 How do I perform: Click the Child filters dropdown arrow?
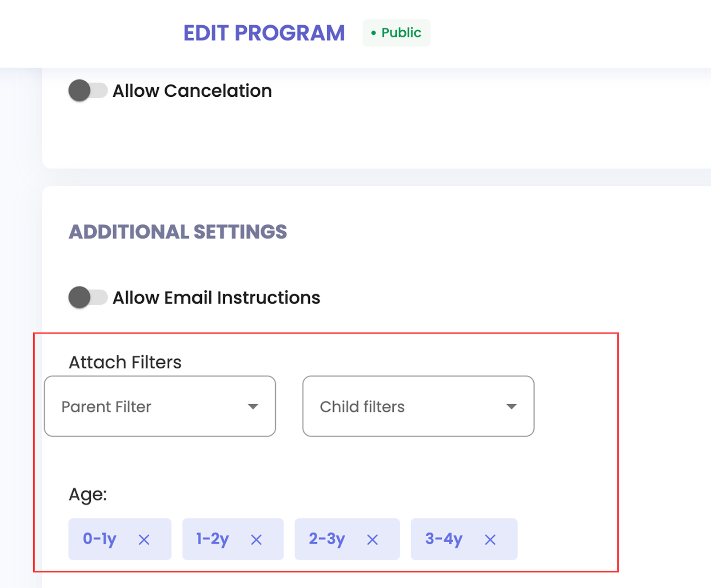point(511,406)
